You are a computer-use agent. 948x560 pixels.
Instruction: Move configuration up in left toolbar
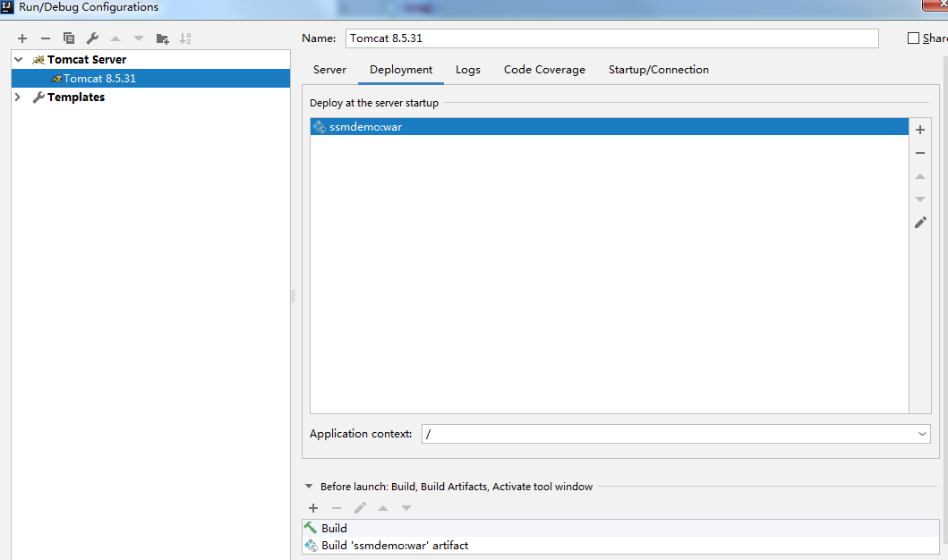(115, 38)
